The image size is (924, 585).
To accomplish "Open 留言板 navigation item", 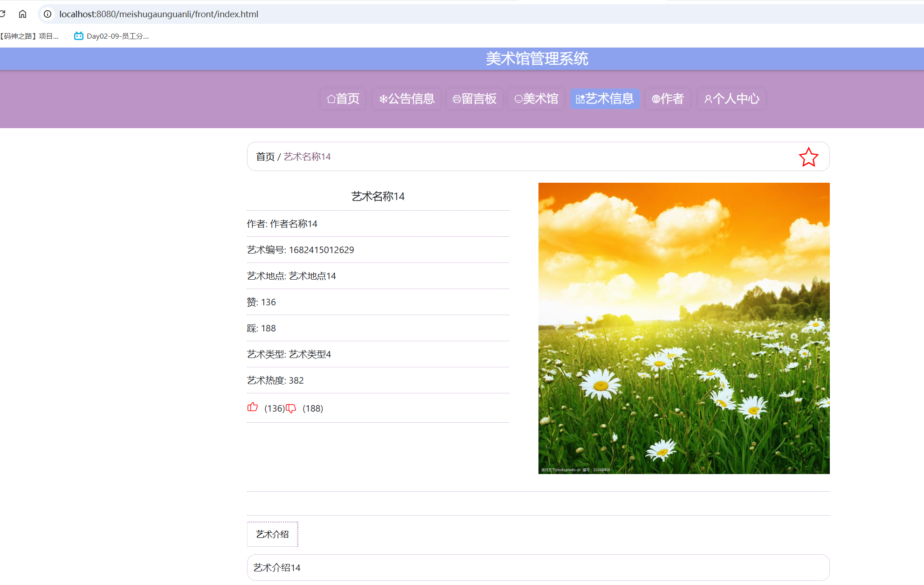I will (x=475, y=99).
